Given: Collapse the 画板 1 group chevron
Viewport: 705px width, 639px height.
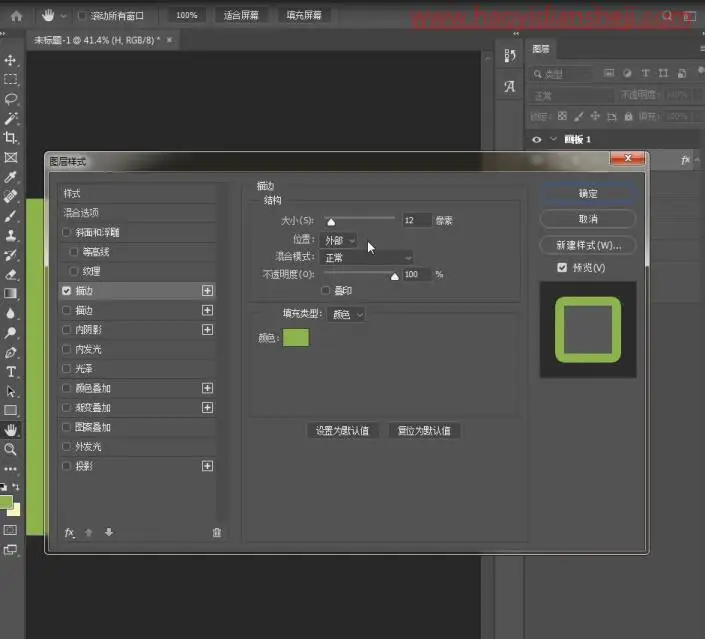Looking at the screenshot, I should point(553,139).
